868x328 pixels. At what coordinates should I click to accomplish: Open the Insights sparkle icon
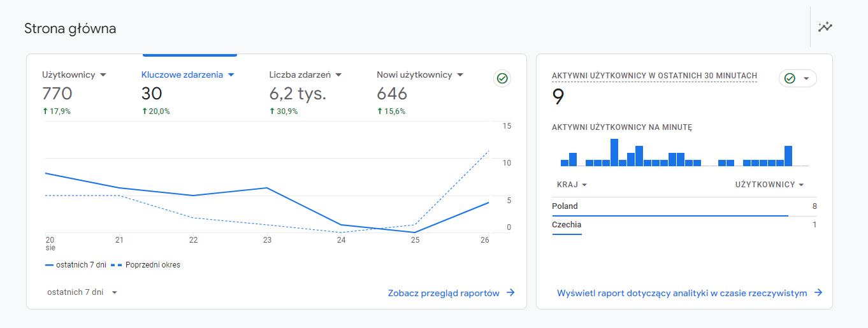pyautogui.click(x=825, y=27)
